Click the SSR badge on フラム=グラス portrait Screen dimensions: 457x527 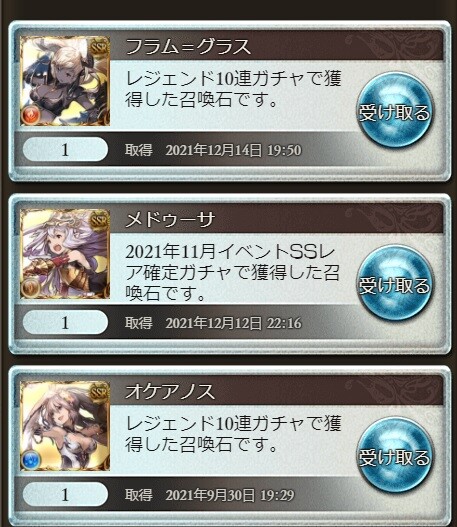click(x=99, y=47)
